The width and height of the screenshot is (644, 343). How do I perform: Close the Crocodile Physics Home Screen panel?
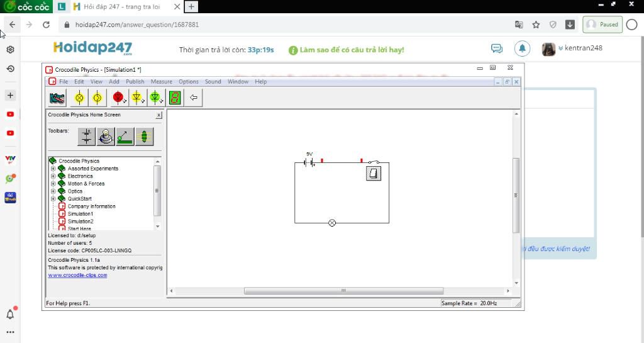159,115
